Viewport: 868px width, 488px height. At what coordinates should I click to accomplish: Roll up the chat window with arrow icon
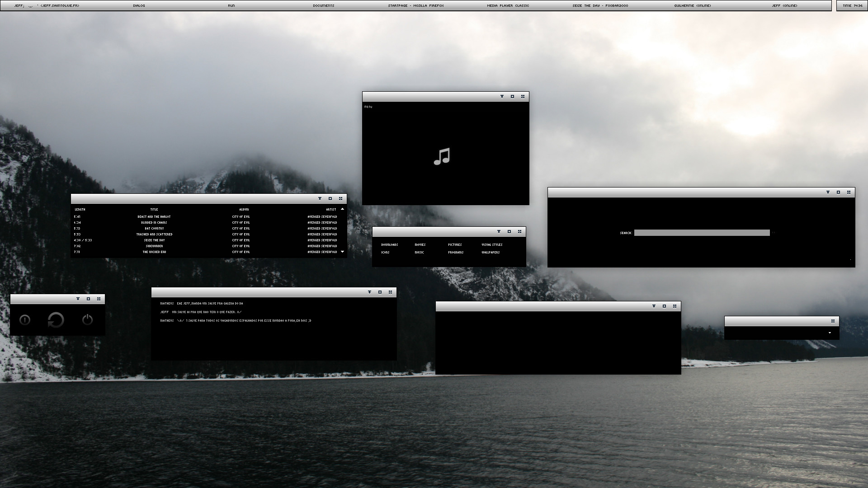[369, 292]
